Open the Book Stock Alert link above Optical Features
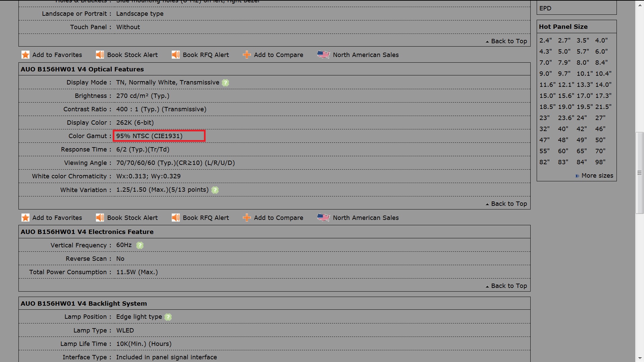The image size is (644, 362). point(132,55)
